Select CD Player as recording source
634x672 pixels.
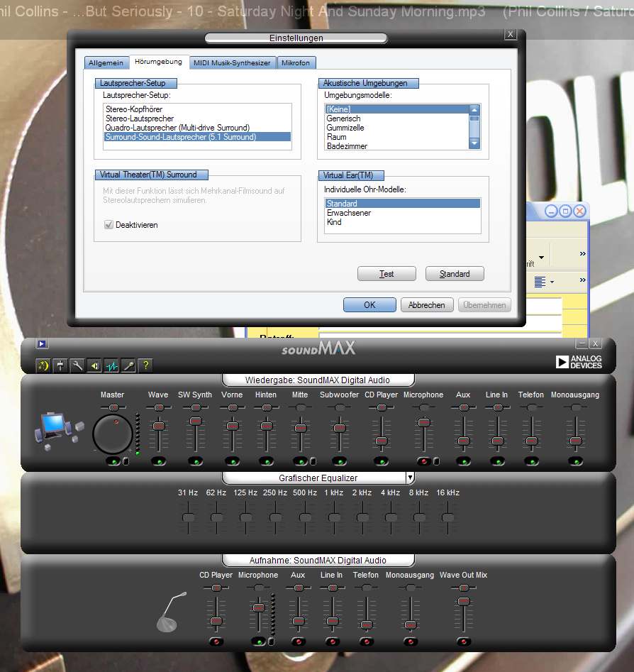pyautogui.click(x=216, y=641)
